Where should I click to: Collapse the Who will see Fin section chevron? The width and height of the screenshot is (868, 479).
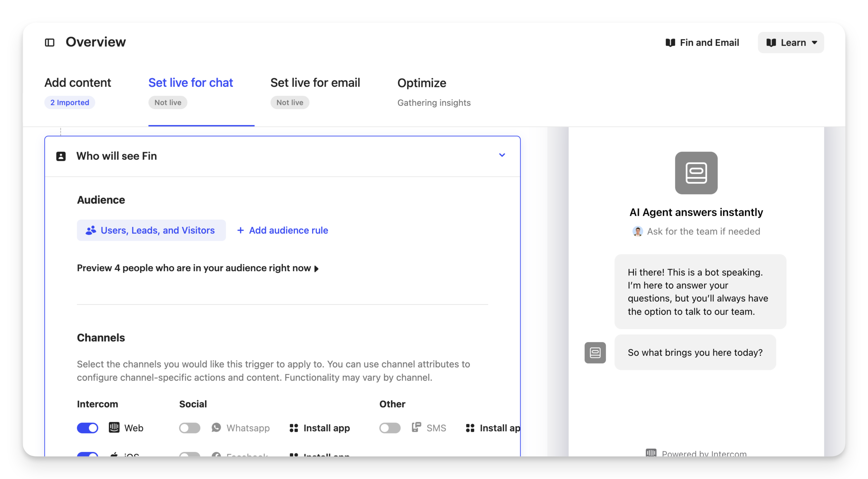(x=502, y=155)
